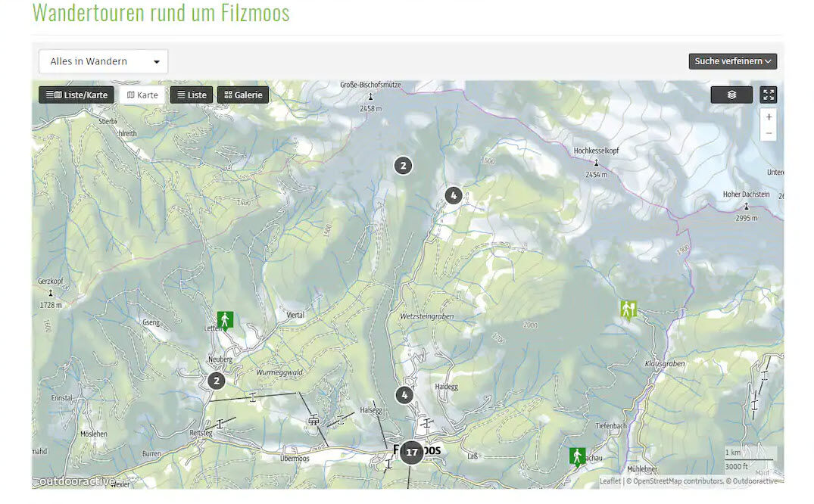Switch to the Liste/Karte view
The image size is (814, 504).
76,95
